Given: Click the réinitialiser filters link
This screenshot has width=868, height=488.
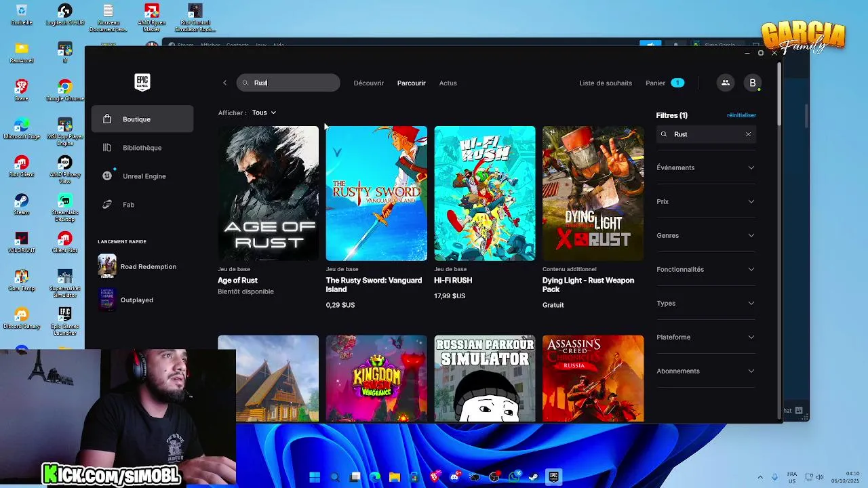Looking at the screenshot, I should (741, 115).
